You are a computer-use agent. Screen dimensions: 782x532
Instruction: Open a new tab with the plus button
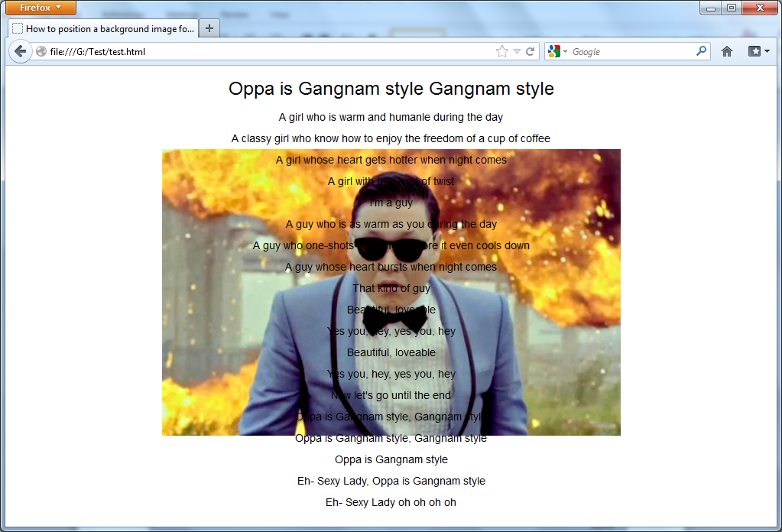[209, 28]
